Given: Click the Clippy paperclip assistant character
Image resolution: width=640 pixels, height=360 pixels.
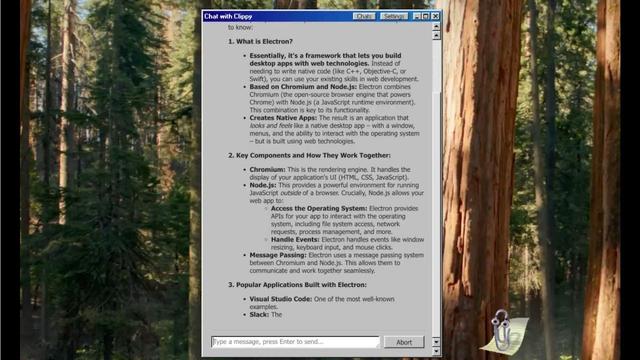Looking at the screenshot, I should tap(501, 330).
